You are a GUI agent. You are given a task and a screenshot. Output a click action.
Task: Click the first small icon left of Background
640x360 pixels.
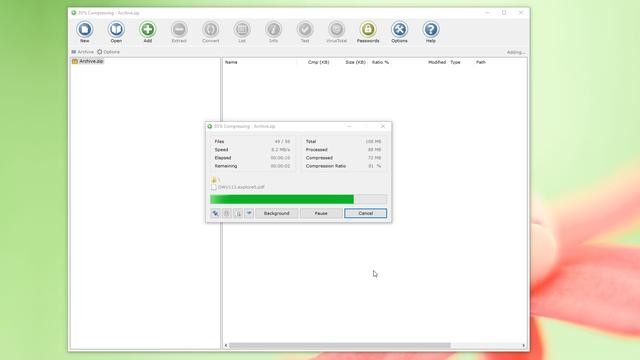click(216, 213)
